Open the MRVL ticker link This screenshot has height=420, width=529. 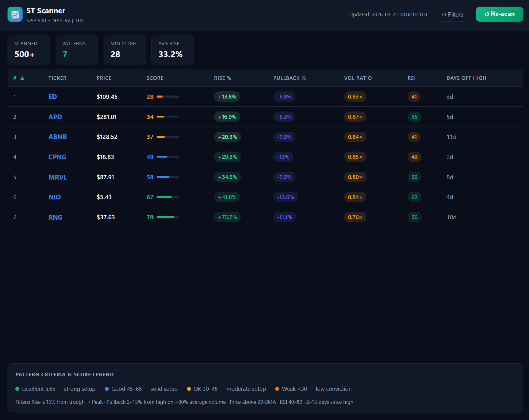click(x=58, y=177)
